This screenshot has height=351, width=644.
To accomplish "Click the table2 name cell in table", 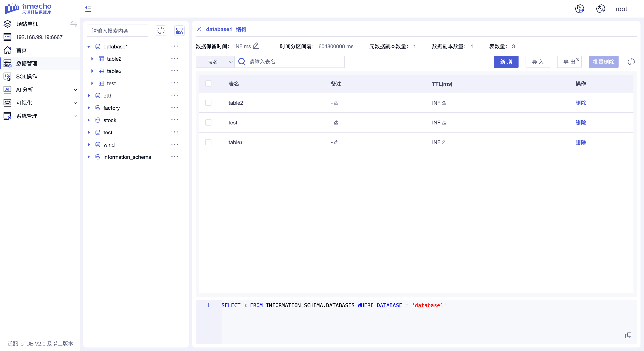I will pyautogui.click(x=236, y=103).
